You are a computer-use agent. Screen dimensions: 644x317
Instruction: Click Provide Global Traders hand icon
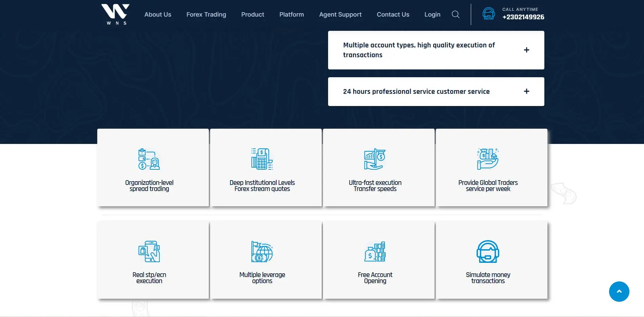pyautogui.click(x=488, y=159)
